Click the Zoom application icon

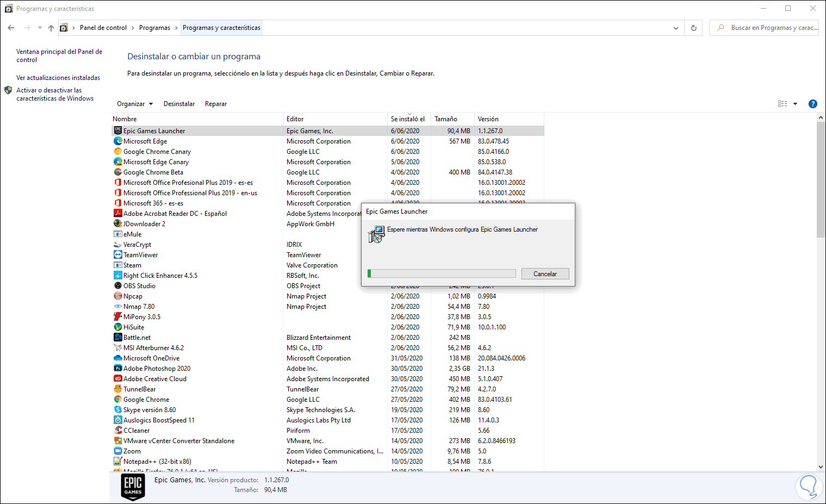tap(117, 451)
